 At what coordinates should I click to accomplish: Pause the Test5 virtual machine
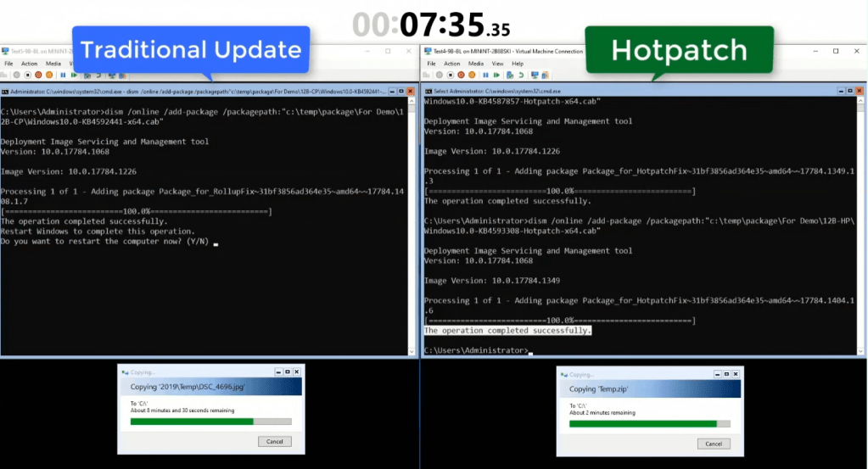[x=63, y=75]
